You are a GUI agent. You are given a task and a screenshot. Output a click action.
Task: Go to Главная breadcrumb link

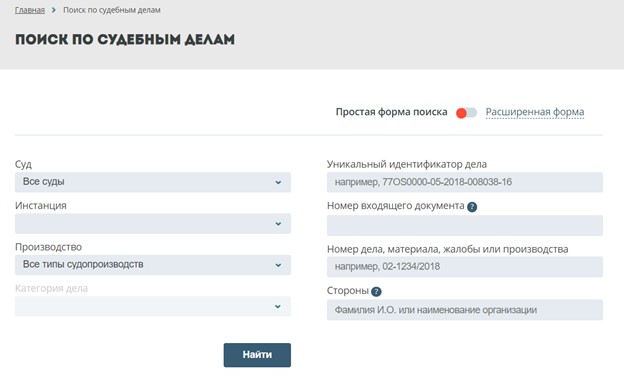(30, 10)
